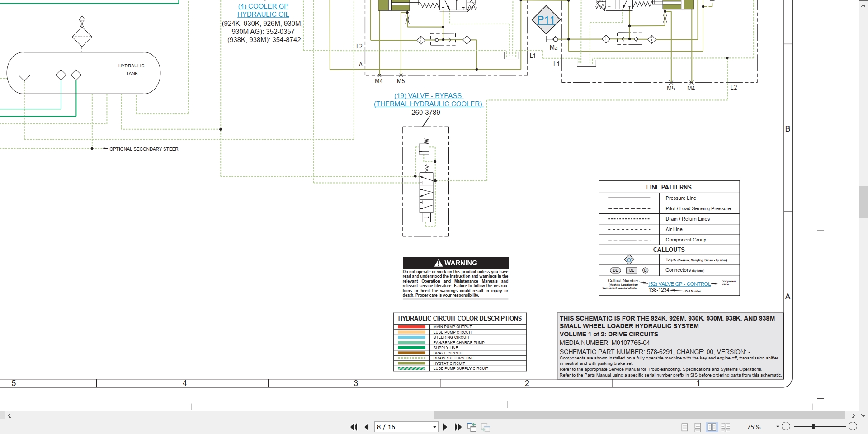Image resolution: width=868 pixels, height=434 pixels.
Task: Zoom out with the minus button
Action: tap(786, 426)
